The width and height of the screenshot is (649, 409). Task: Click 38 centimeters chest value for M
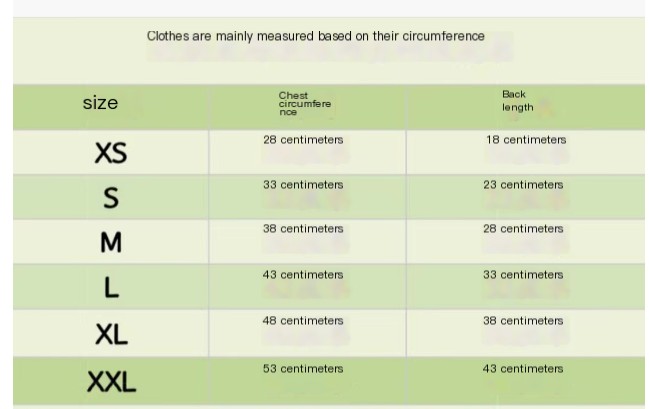click(303, 229)
